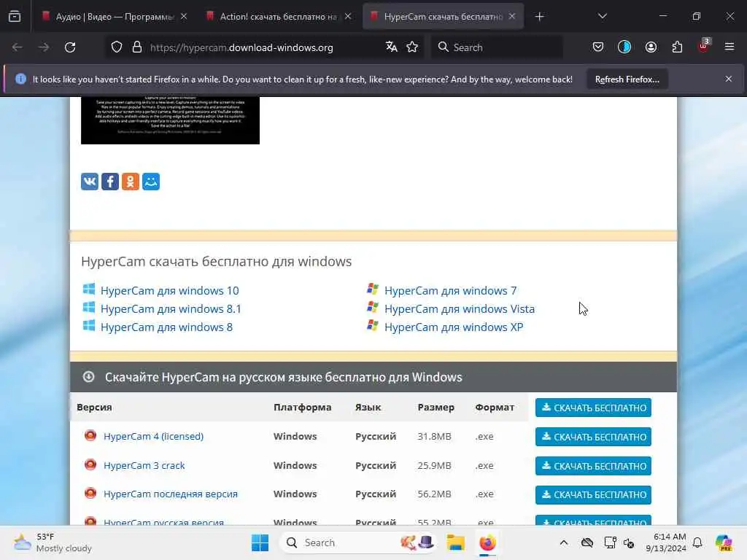Image resolution: width=747 pixels, height=560 pixels.
Task: Share page via Facebook icon
Action: (x=110, y=182)
